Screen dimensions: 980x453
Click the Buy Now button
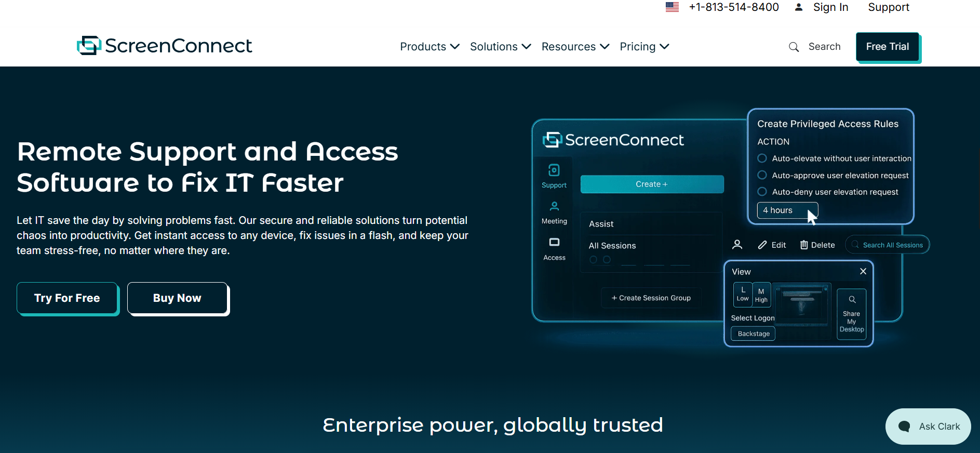pos(177,298)
